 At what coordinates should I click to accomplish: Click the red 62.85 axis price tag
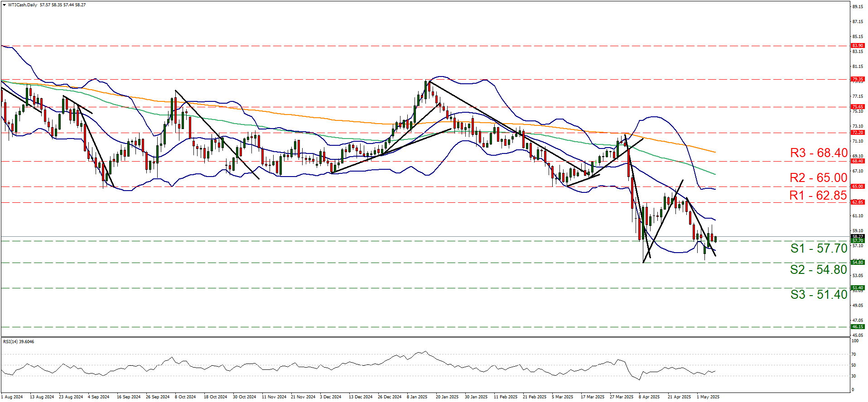[857, 202]
